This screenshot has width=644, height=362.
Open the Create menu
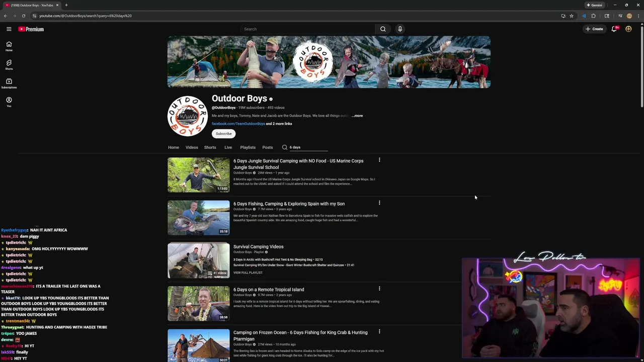click(x=594, y=29)
